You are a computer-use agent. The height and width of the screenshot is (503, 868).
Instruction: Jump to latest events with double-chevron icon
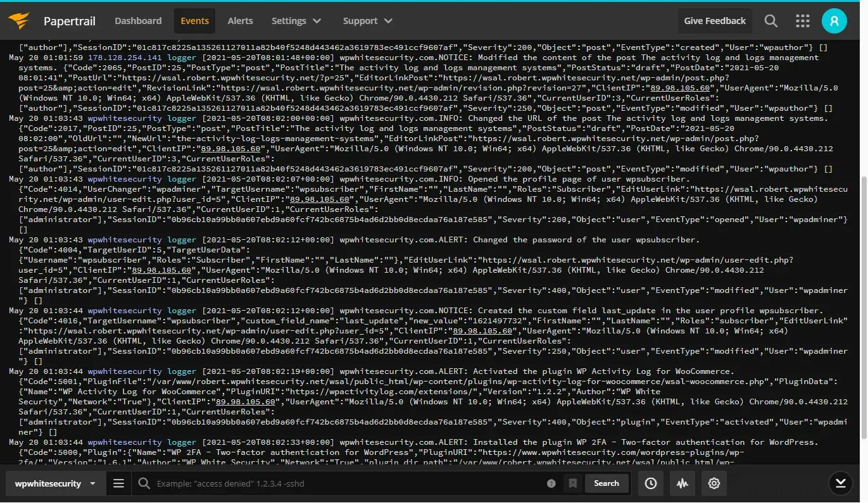[x=841, y=483]
